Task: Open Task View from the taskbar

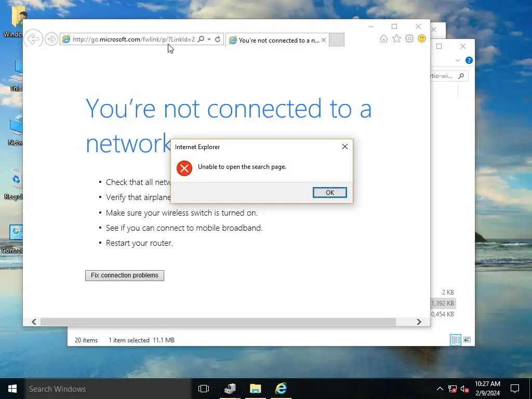Action: tap(204, 389)
